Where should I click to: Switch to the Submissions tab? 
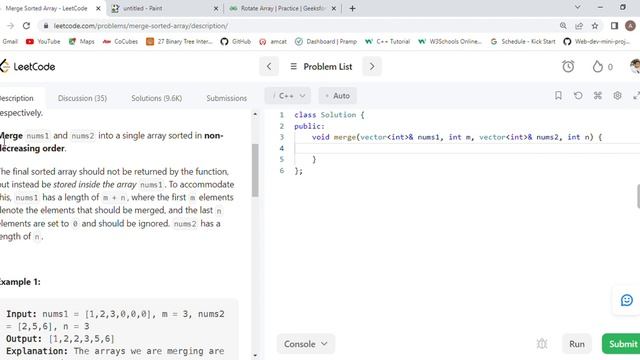pos(227,98)
